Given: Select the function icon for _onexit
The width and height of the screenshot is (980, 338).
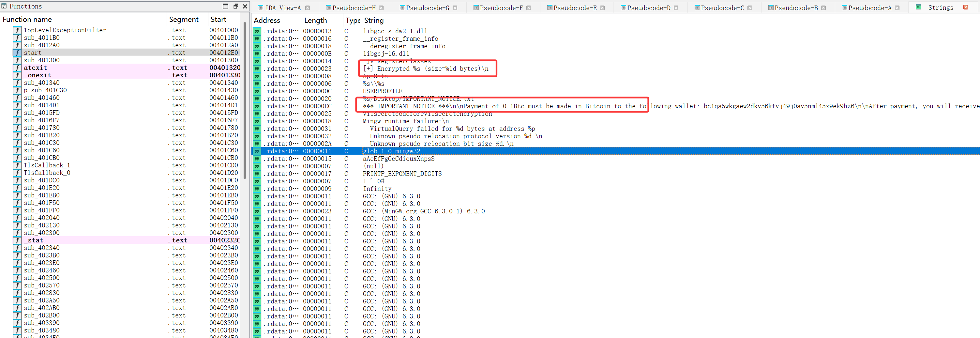Looking at the screenshot, I should pyautogui.click(x=17, y=75).
